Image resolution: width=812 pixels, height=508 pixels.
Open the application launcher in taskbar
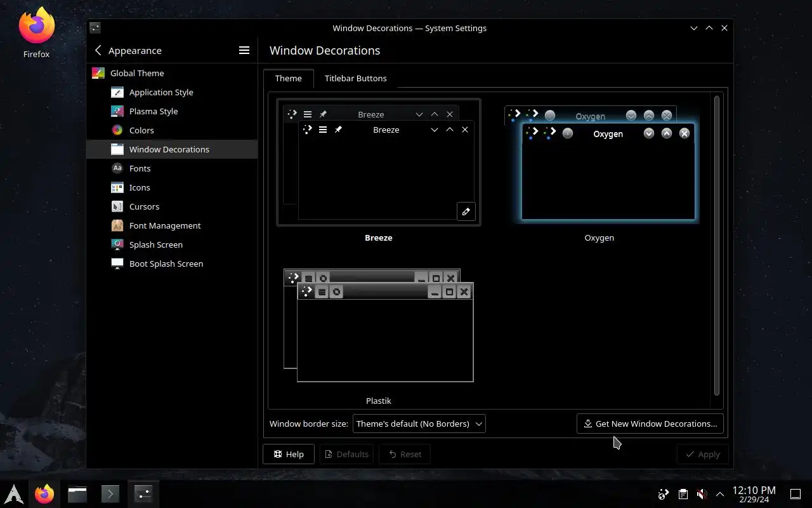click(14, 493)
